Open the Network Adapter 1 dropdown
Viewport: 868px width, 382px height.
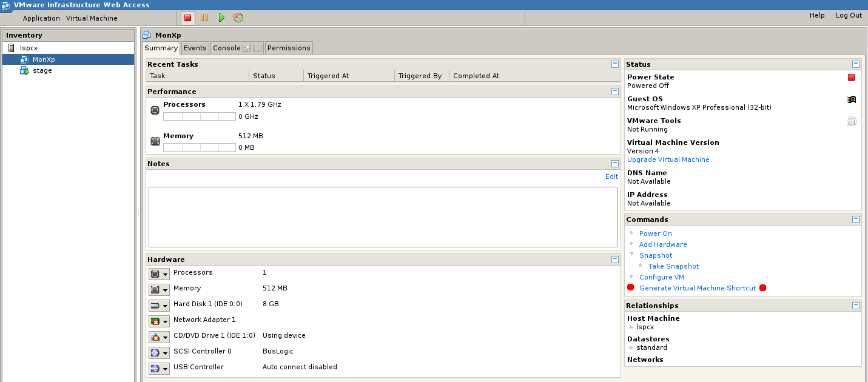point(159,321)
